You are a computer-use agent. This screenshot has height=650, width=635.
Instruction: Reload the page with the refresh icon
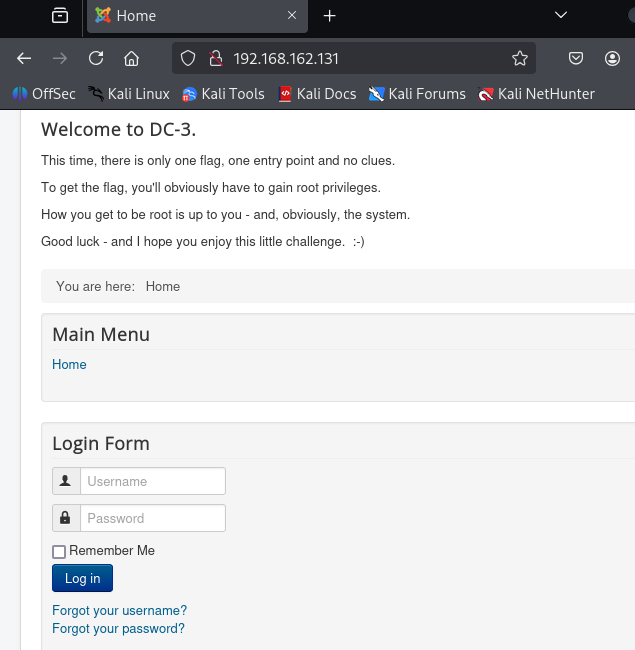(96, 58)
